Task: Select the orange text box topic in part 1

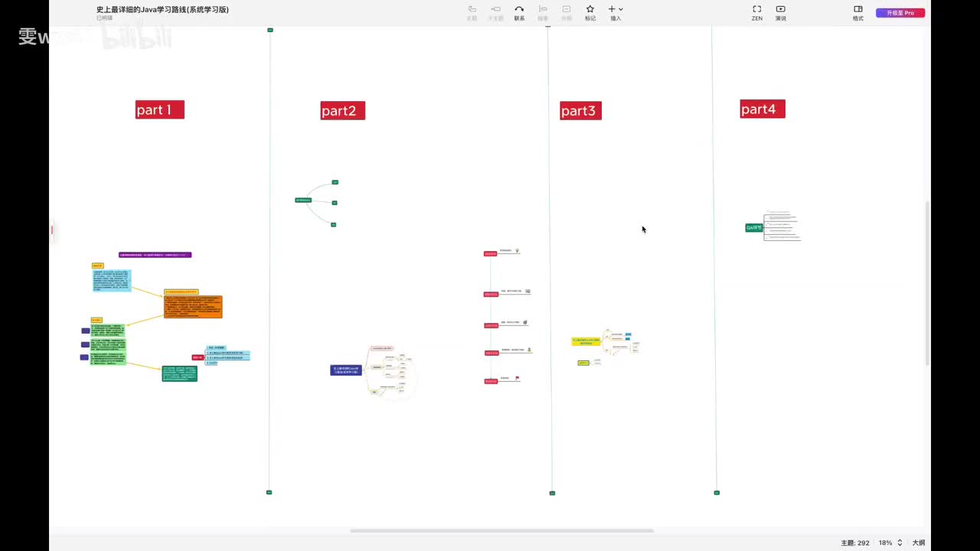Action: tap(193, 307)
